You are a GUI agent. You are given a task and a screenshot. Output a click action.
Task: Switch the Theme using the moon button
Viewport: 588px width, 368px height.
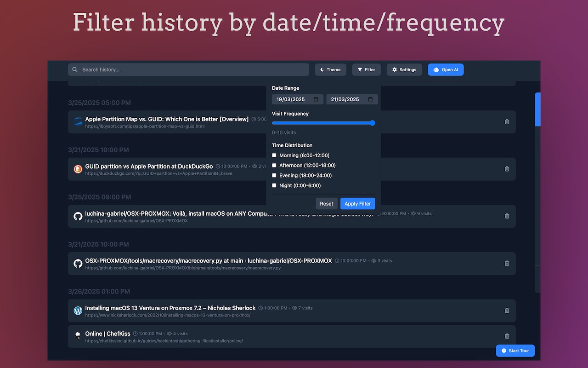[330, 70]
